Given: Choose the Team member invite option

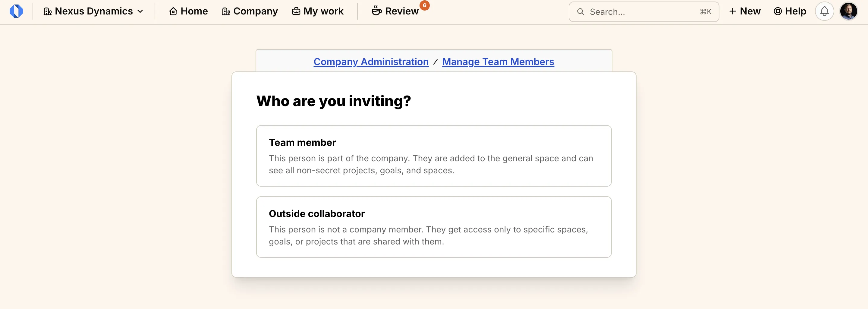Looking at the screenshot, I should coord(434,156).
